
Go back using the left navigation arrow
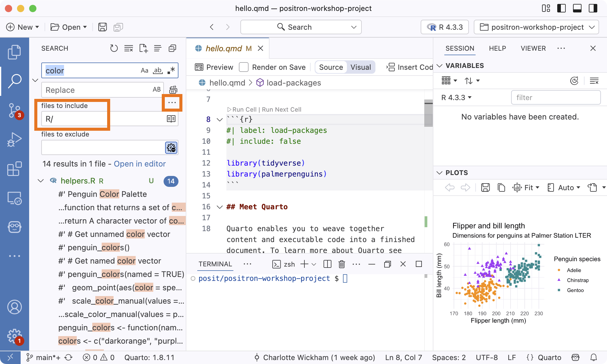pos(212,27)
